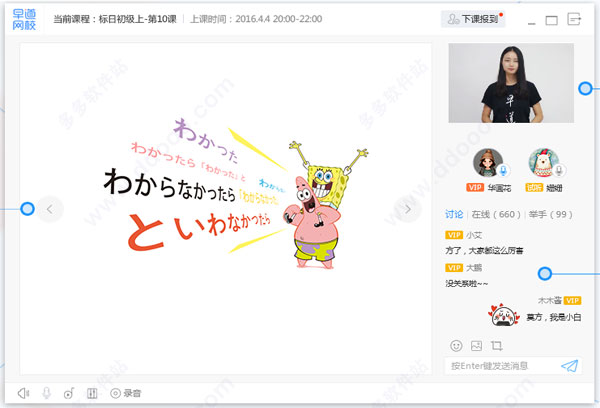Switch to 讨论 discussion tab
This screenshot has height=408, width=600.
click(453, 214)
